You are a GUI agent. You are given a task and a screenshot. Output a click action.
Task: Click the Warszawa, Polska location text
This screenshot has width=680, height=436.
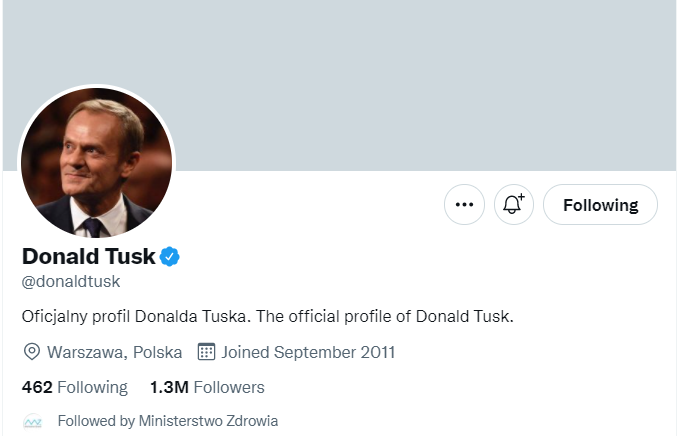pos(114,352)
